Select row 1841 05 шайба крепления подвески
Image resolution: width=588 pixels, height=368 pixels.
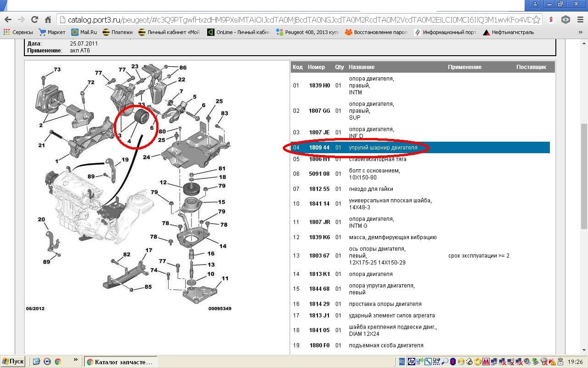click(420, 330)
